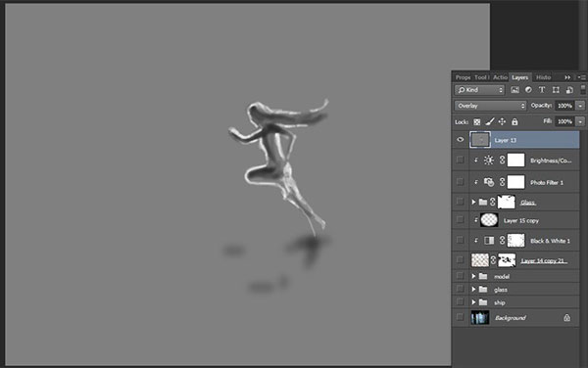
Task: Expand the ship group triangle
Action: (x=473, y=302)
